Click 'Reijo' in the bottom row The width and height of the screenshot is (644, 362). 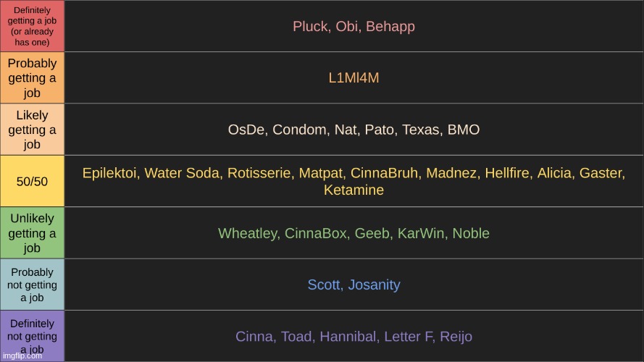pyautogui.click(x=456, y=337)
